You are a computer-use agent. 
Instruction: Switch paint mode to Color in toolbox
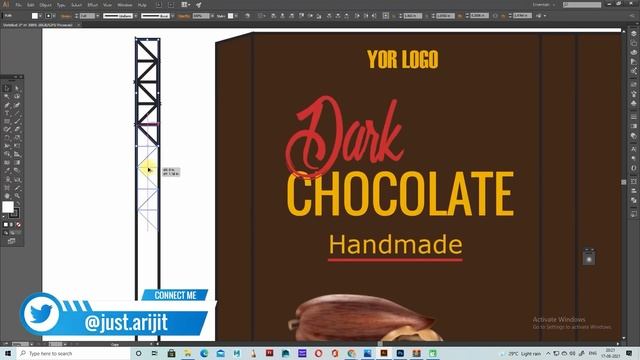tap(6, 224)
